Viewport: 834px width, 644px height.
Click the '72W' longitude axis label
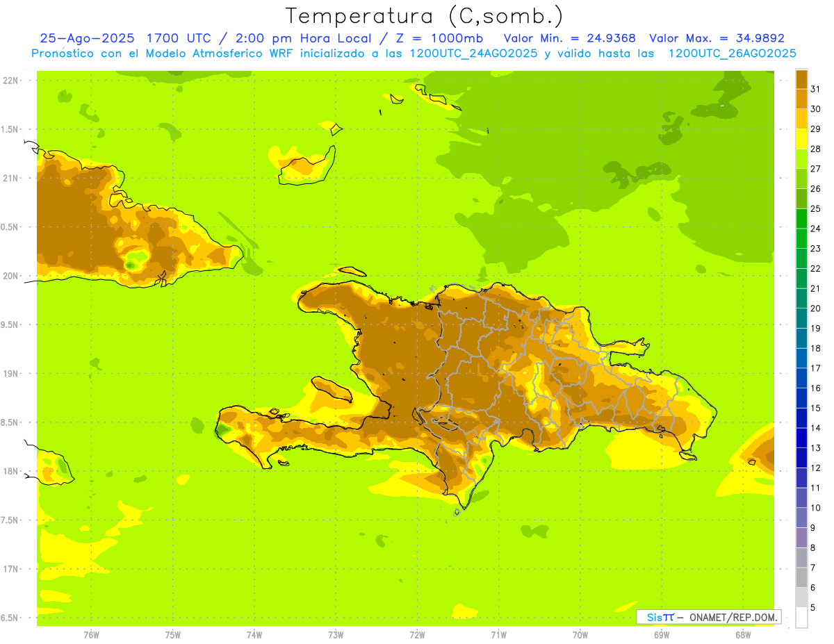(x=417, y=635)
